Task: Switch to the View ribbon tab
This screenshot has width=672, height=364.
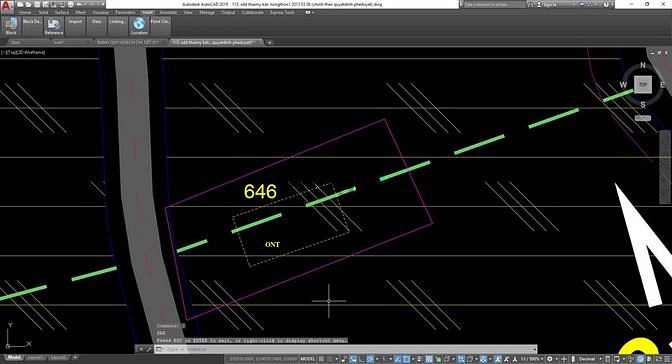Action: click(x=188, y=12)
